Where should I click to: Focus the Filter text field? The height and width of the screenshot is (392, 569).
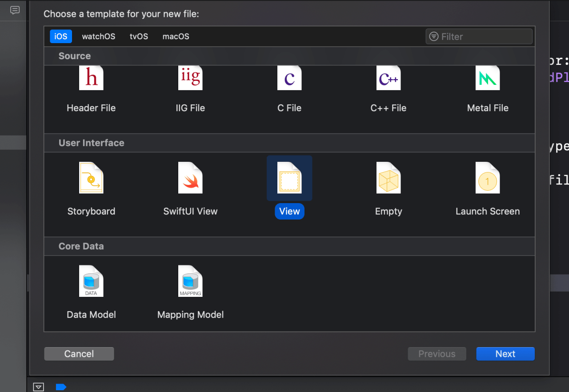coord(479,36)
